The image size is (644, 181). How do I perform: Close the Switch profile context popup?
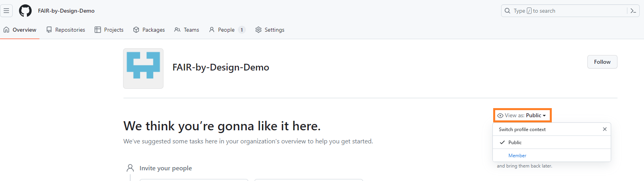604,129
